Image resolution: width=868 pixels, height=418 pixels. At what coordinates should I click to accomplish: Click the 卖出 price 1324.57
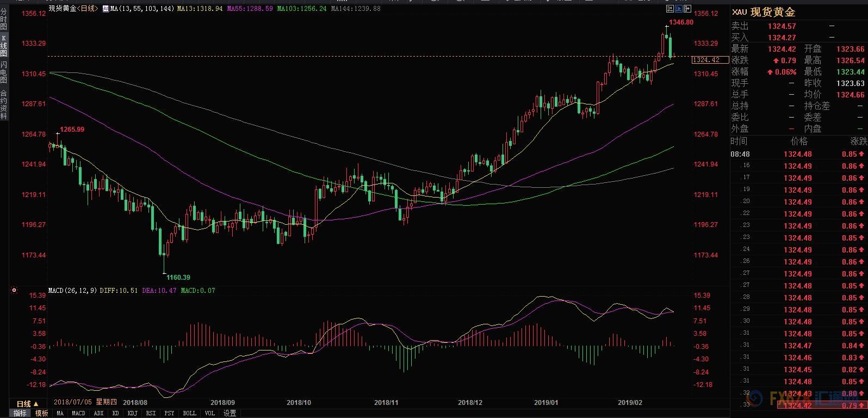click(782, 26)
